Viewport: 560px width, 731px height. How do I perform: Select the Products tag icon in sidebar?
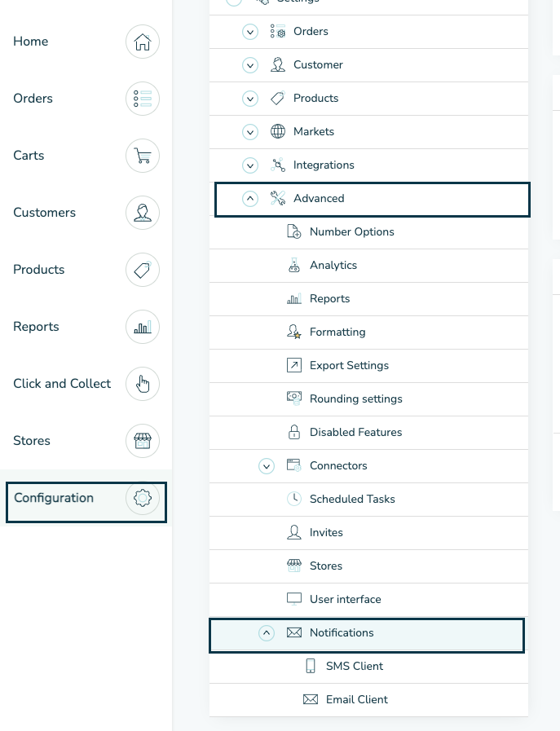click(143, 270)
